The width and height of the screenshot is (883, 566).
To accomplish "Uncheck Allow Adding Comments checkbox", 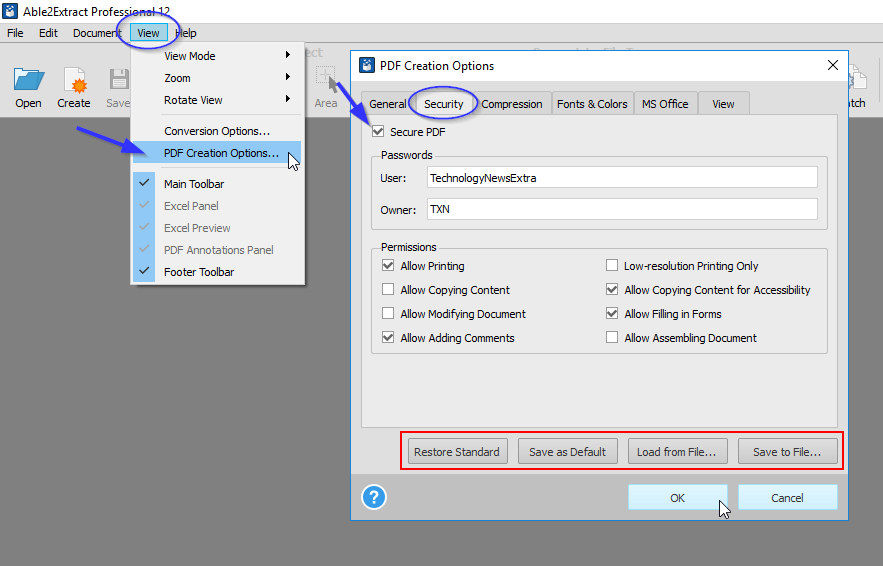I will pyautogui.click(x=388, y=338).
